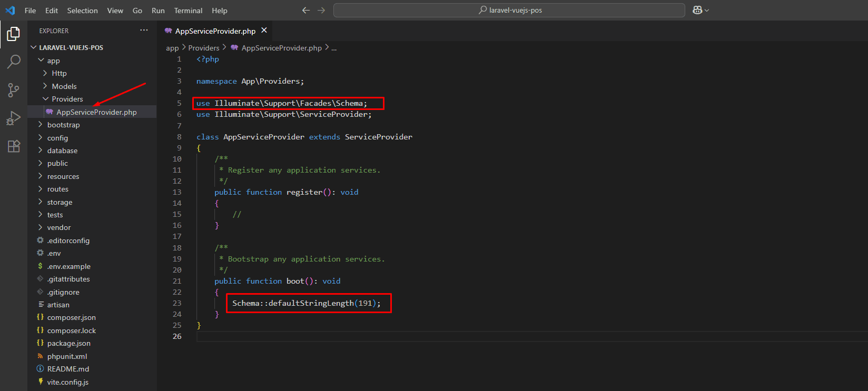Open the Explorer view in activity bar
Image resolution: width=868 pixels, height=391 pixels.
pos(14,34)
